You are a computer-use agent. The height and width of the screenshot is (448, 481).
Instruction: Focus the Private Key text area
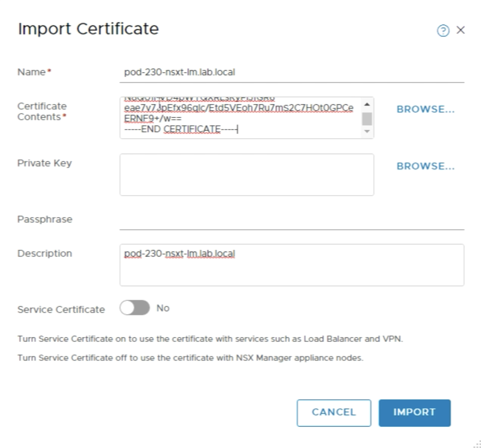[246, 175]
